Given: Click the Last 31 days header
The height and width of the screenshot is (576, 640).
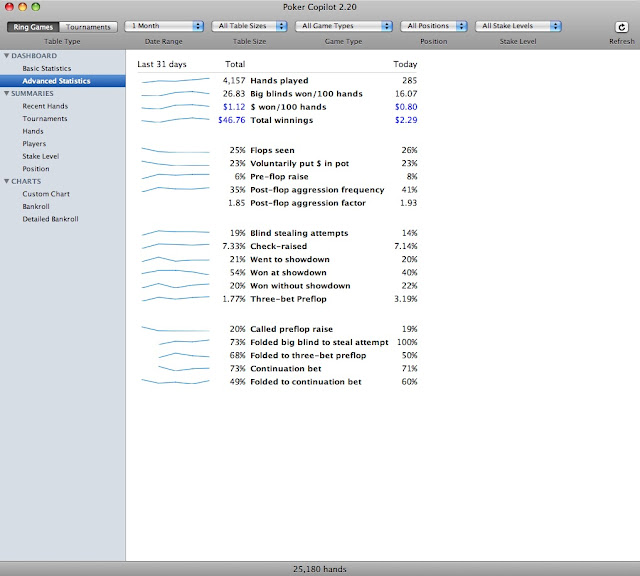Looking at the screenshot, I should coord(162,64).
